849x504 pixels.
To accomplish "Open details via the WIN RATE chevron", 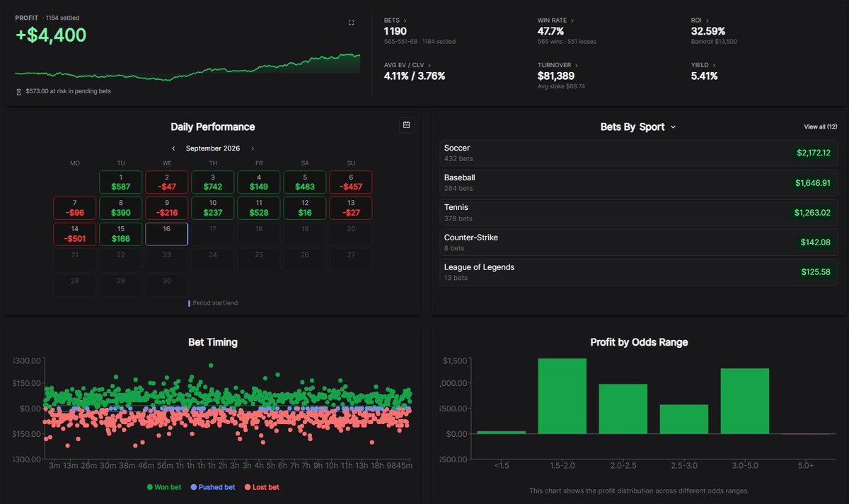I will click(x=572, y=20).
